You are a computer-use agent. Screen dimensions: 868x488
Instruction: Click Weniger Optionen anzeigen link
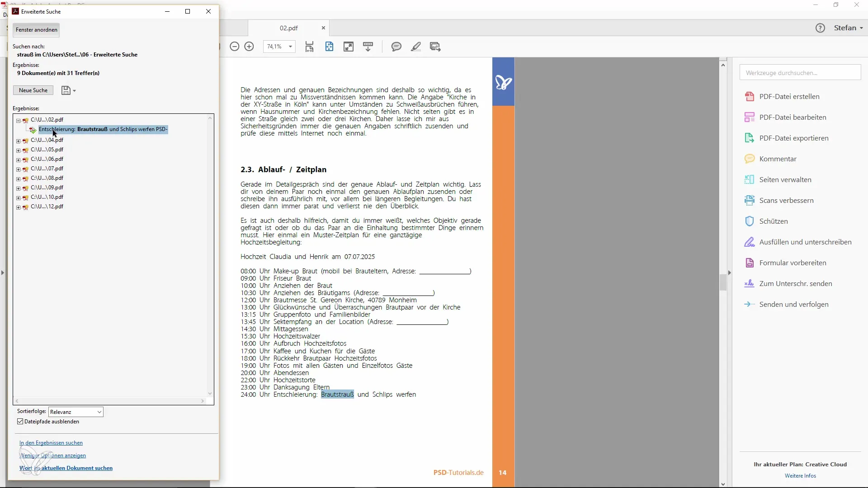[53, 455]
